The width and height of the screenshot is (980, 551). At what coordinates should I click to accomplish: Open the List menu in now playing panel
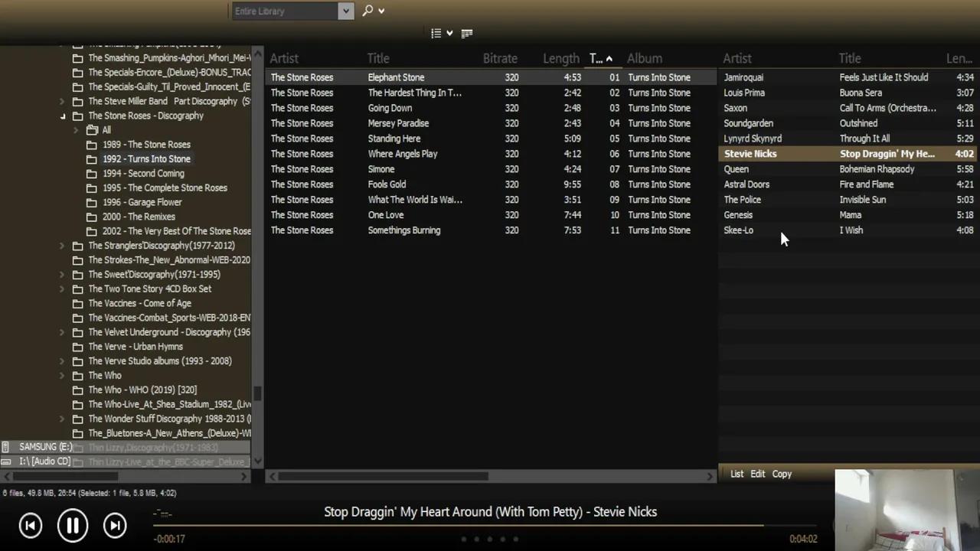click(737, 474)
